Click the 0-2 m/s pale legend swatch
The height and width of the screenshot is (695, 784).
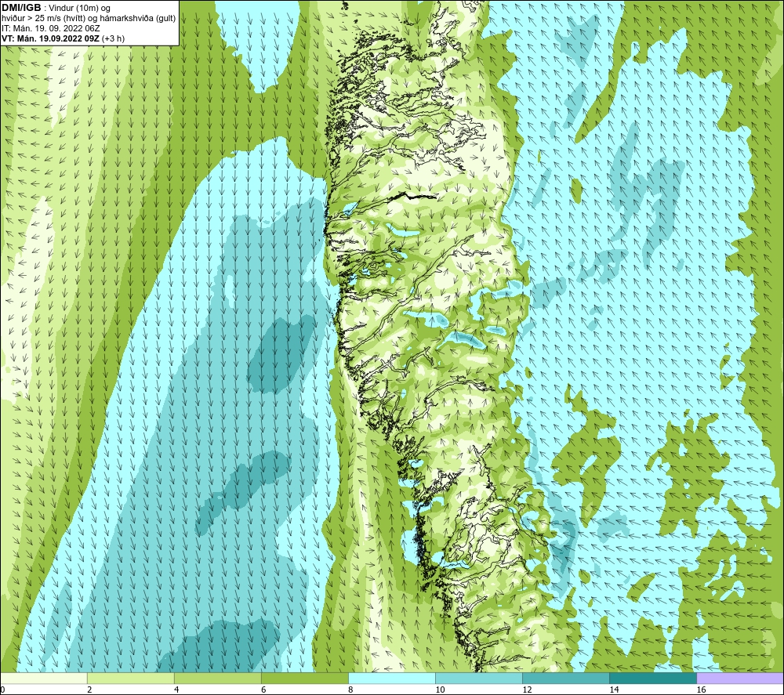44,678
